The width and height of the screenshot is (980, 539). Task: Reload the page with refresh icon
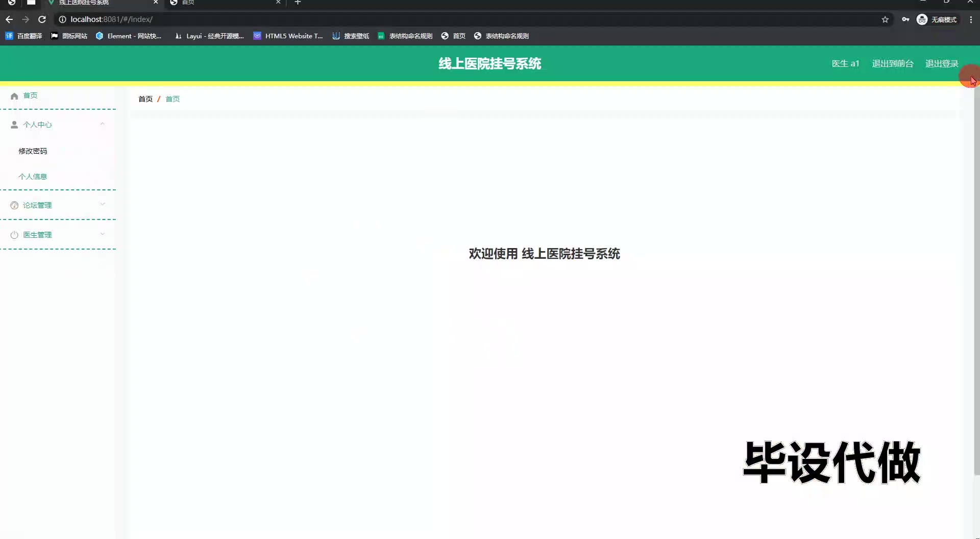click(x=42, y=19)
